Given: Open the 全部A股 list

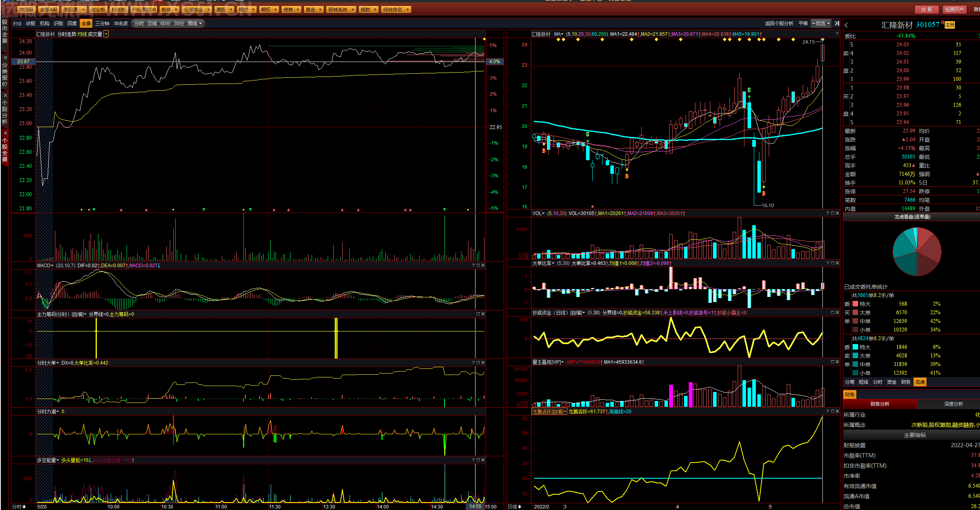Looking at the screenshot, I should (49, 9).
